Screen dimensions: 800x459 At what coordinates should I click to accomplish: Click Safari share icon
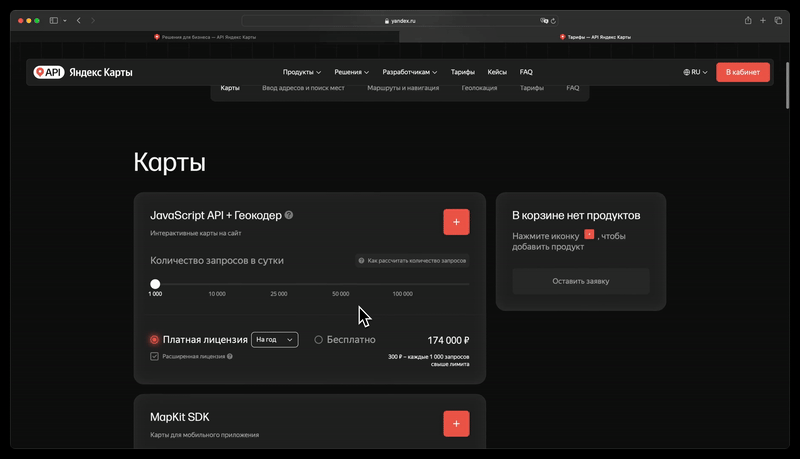pyautogui.click(x=748, y=20)
